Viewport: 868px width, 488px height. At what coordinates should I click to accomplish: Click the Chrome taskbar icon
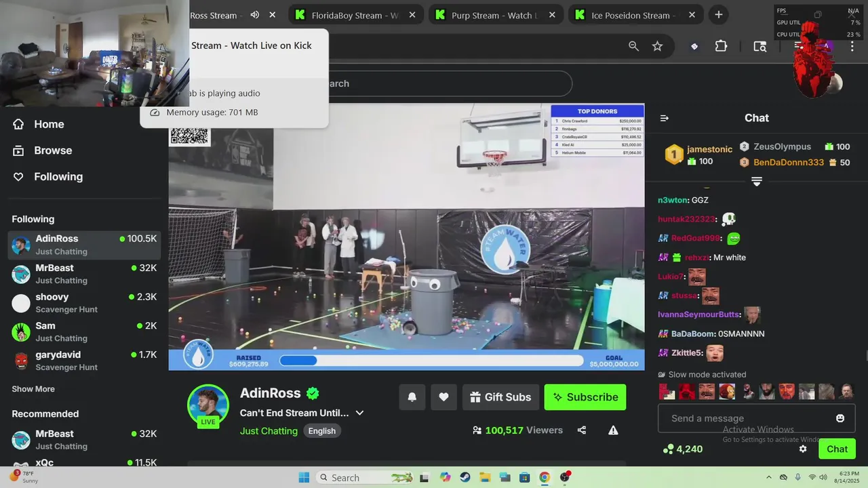545,477
